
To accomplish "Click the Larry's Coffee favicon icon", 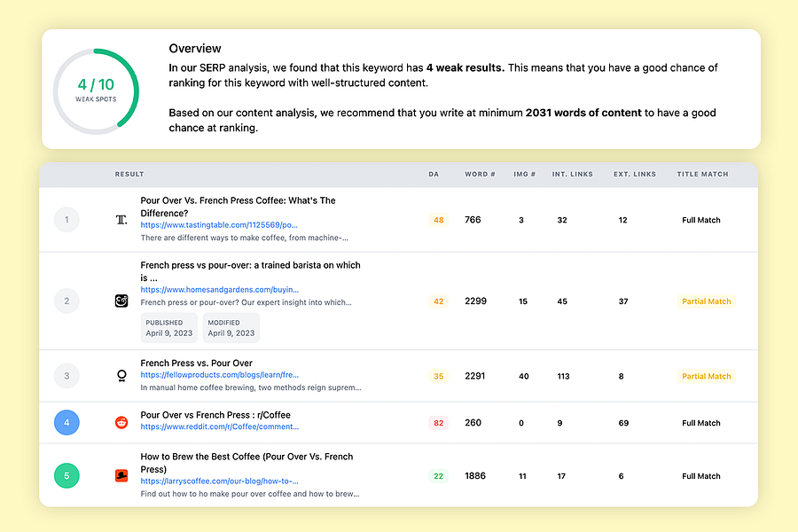I will 121,476.
